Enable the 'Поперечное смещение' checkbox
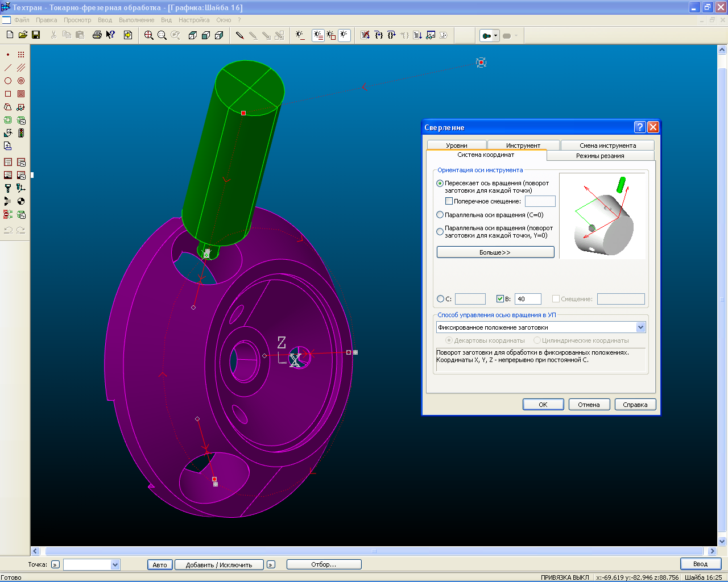Image resolution: width=728 pixels, height=582 pixels. 449,201
